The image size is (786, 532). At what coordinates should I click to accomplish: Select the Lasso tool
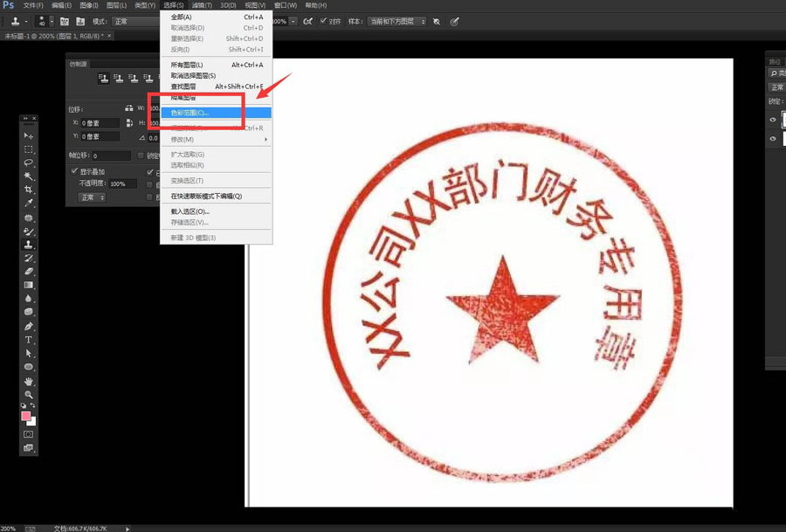click(x=29, y=163)
